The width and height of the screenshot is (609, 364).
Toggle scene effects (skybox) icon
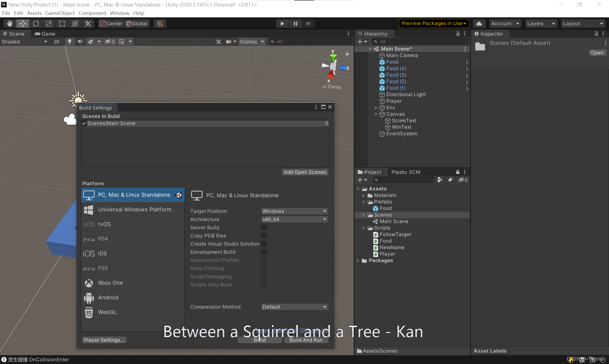point(91,42)
